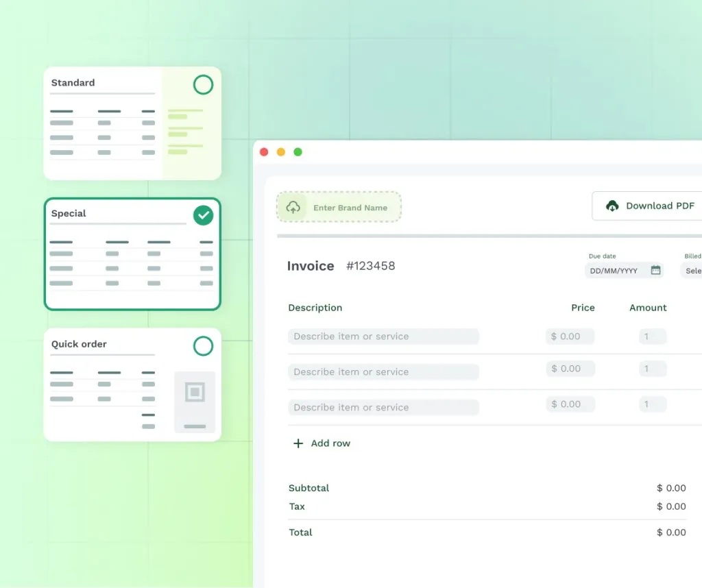Viewport: 702px width, 588px height.
Task: Click the yellow window minimize dot
Action: [281, 152]
